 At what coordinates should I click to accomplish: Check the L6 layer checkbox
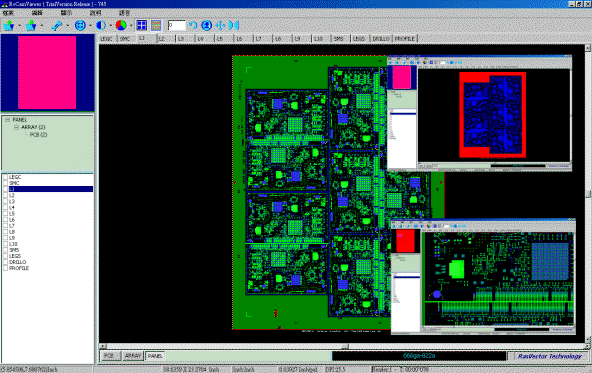[5, 219]
